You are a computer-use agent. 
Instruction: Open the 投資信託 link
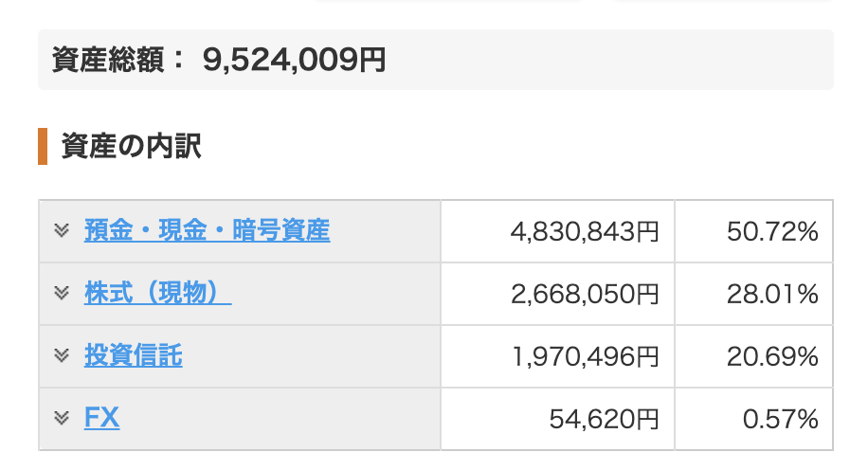[133, 355]
